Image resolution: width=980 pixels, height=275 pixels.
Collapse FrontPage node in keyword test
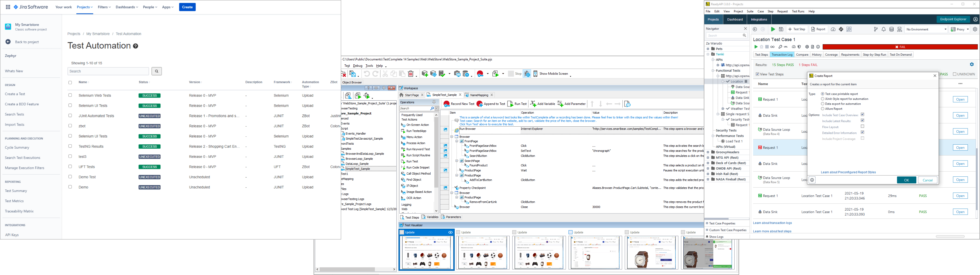457,141
